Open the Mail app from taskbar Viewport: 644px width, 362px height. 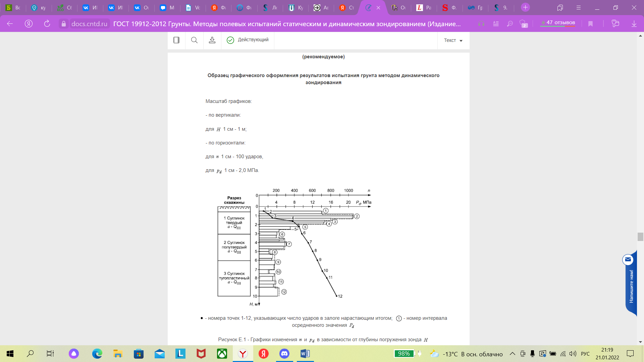[160, 354]
